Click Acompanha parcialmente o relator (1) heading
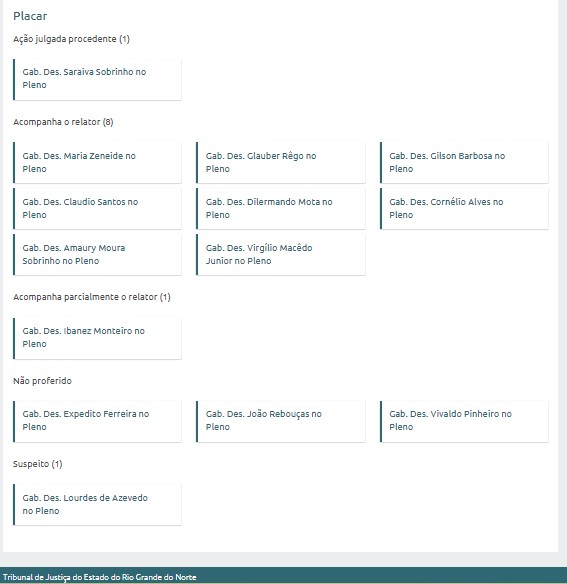 pyautogui.click(x=92, y=297)
